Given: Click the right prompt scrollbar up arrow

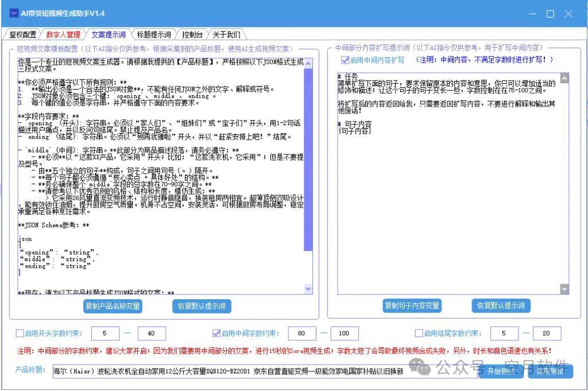Looking at the screenshot, I should point(564,78).
